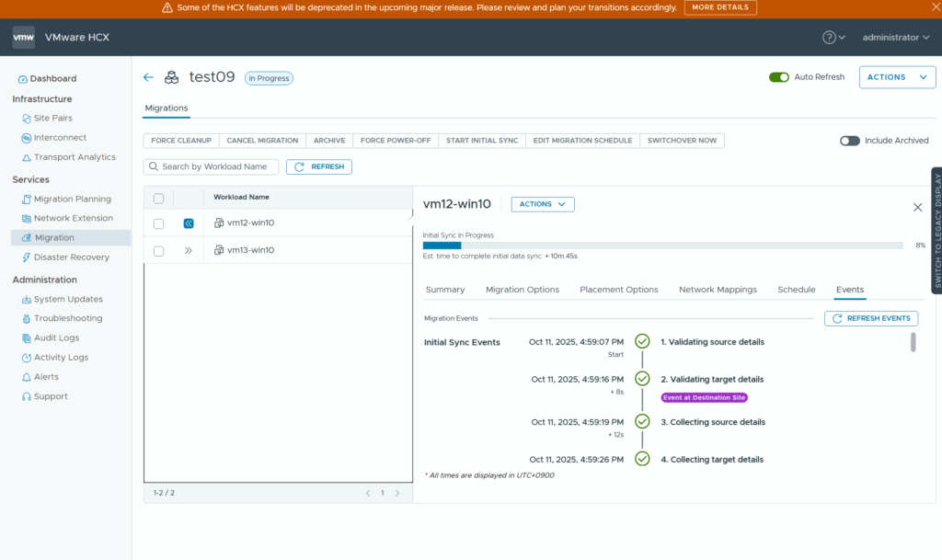Check the vm12-win10 row checkbox
The image size is (942, 560).
pyautogui.click(x=159, y=223)
